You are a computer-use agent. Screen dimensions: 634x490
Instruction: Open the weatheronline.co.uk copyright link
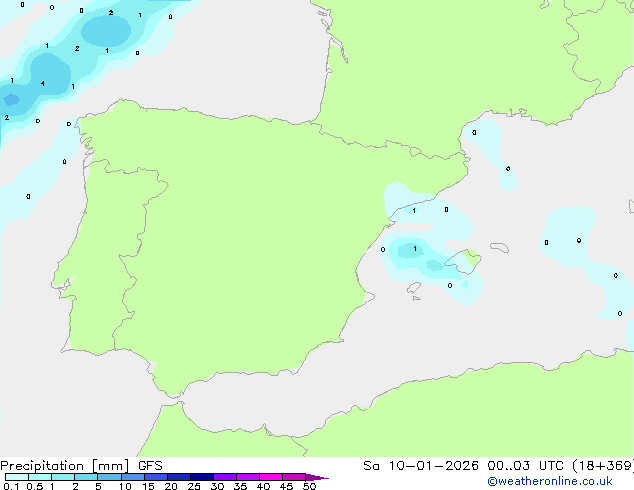pyautogui.click(x=550, y=481)
